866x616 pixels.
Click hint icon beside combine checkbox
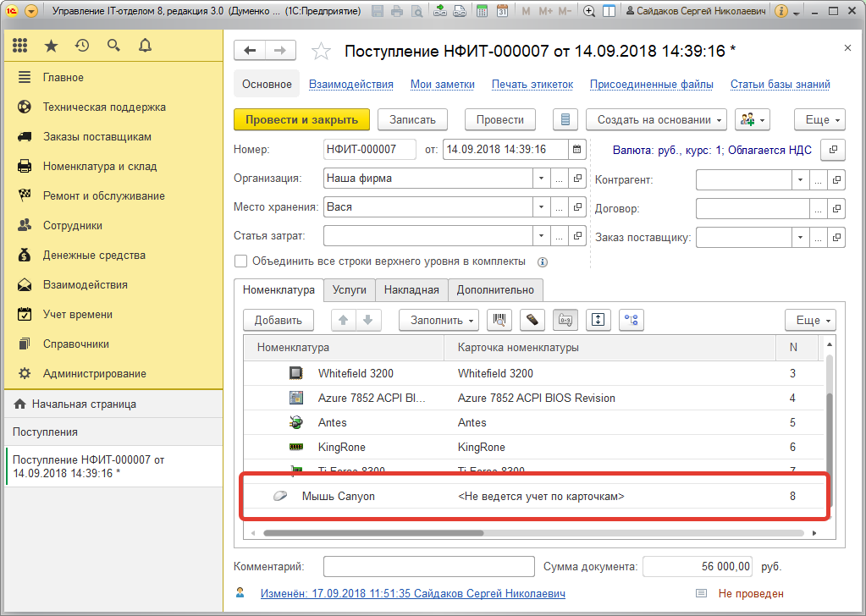tap(543, 262)
